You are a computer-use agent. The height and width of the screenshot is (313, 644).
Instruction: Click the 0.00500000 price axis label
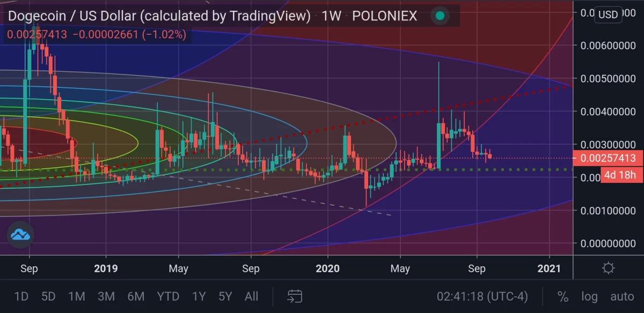tap(608, 79)
